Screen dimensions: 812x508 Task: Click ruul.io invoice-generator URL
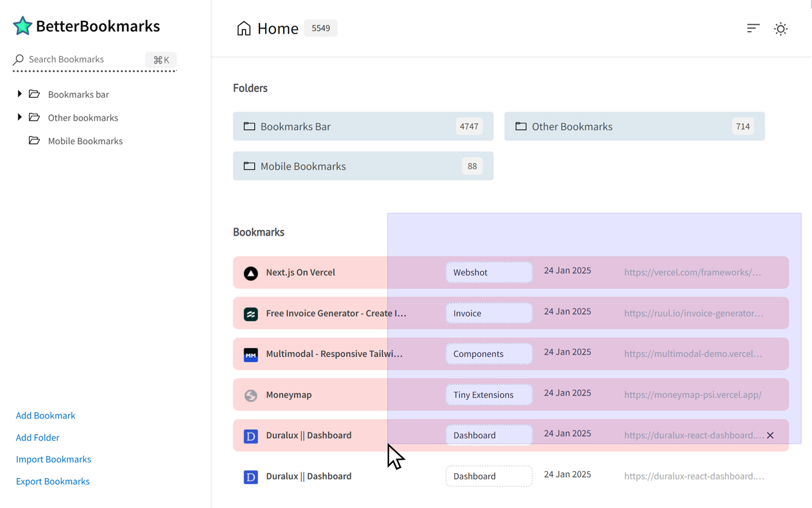[694, 313]
